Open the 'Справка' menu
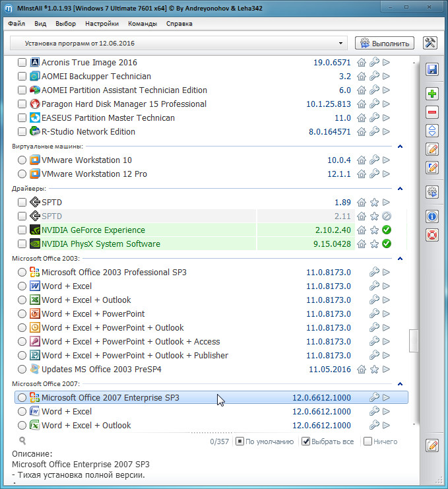 [179, 24]
